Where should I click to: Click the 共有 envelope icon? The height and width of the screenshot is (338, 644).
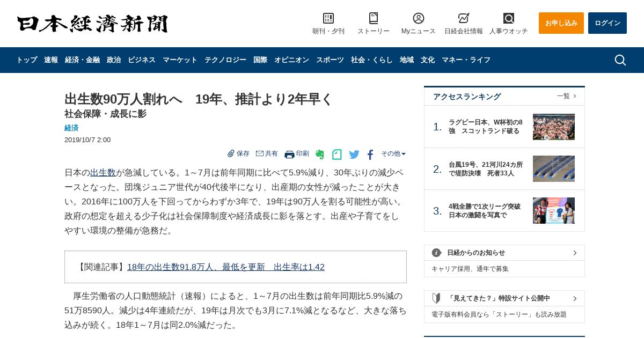click(x=260, y=153)
